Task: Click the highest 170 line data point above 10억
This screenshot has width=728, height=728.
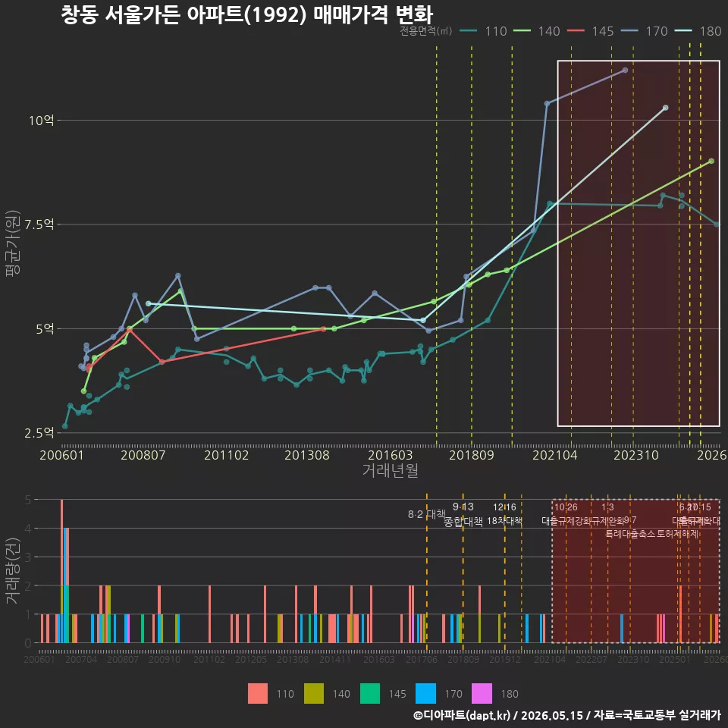Action: 625,70
